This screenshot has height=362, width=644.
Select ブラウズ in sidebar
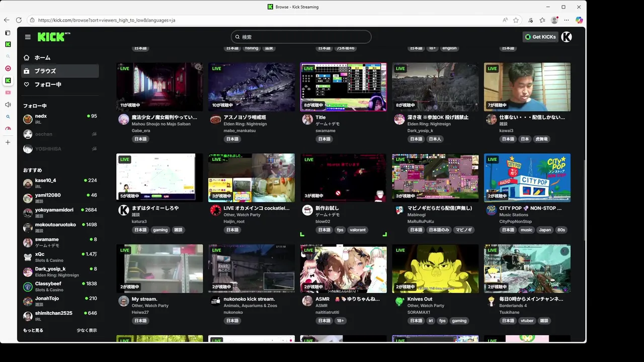click(x=60, y=71)
